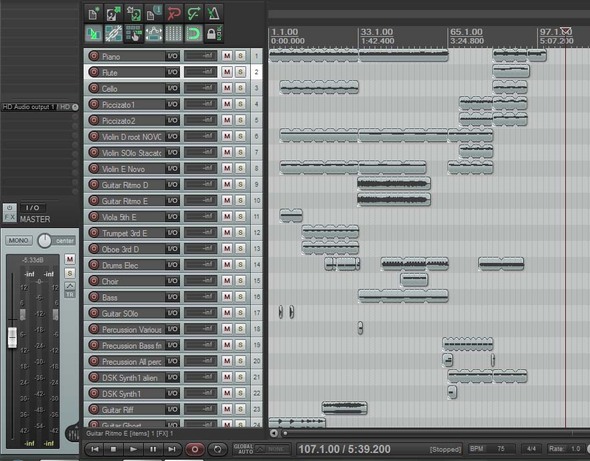Solo the Violin E Novo track
Screen dimensions: 590x461
click(240, 168)
